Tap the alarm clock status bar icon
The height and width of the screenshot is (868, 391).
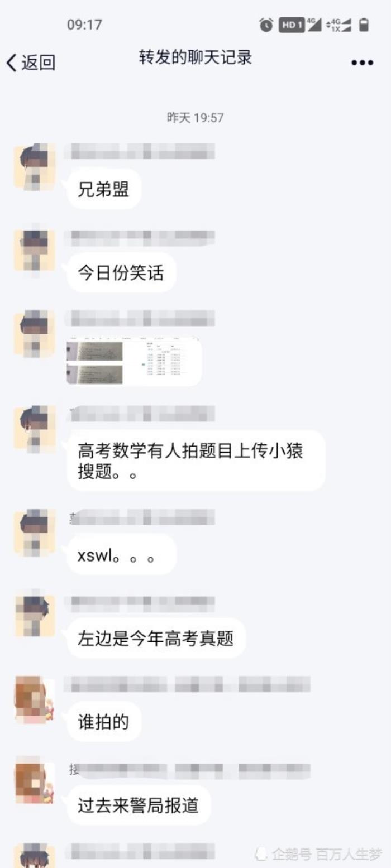(x=266, y=25)
